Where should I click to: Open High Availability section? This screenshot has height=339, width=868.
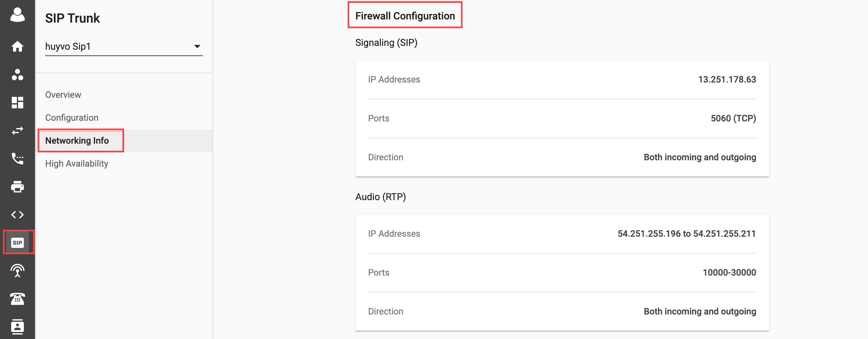pyautogui.click(x=76, y=163)
